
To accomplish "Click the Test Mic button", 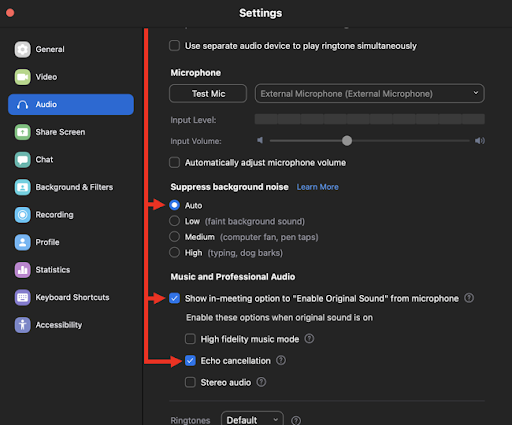I will click(x=208, y=93).
